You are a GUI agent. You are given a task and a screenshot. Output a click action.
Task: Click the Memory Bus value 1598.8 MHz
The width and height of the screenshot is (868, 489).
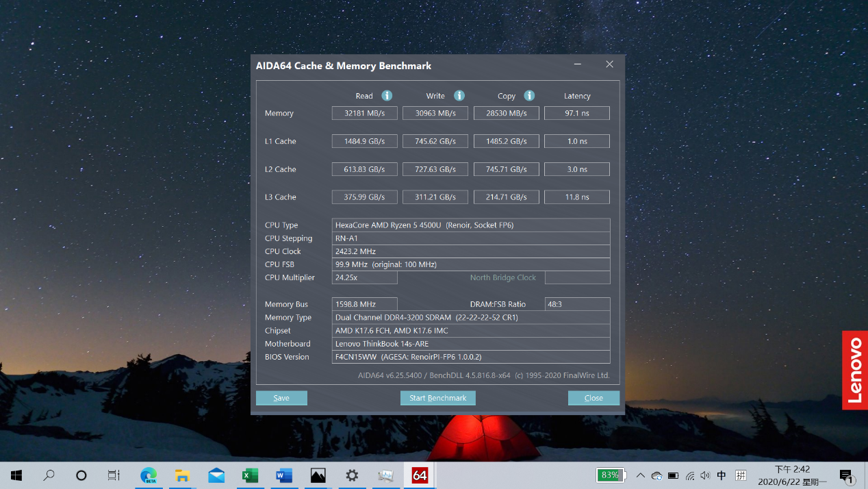(365, 304)
